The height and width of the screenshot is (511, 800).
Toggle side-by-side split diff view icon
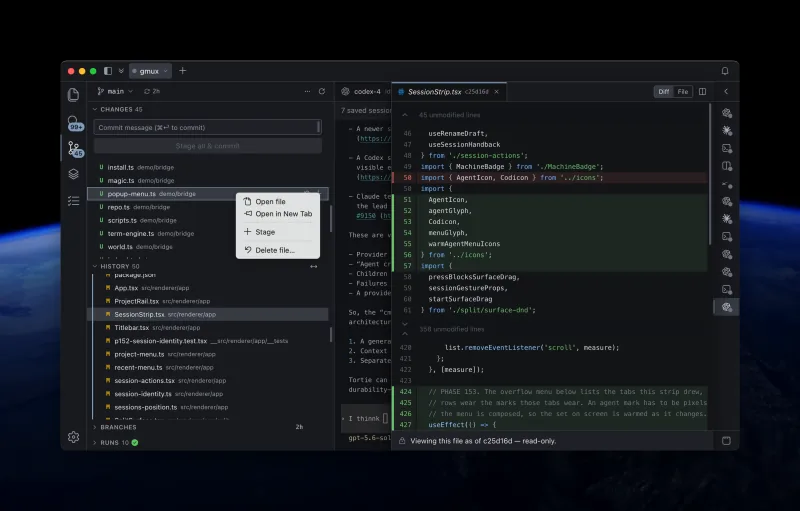[x=703, y=92]
